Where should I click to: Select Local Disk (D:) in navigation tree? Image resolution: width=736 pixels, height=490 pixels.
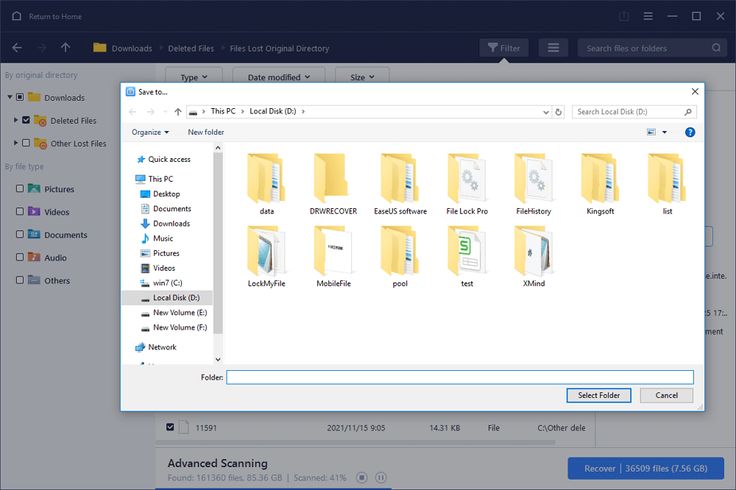click(176, 298)
